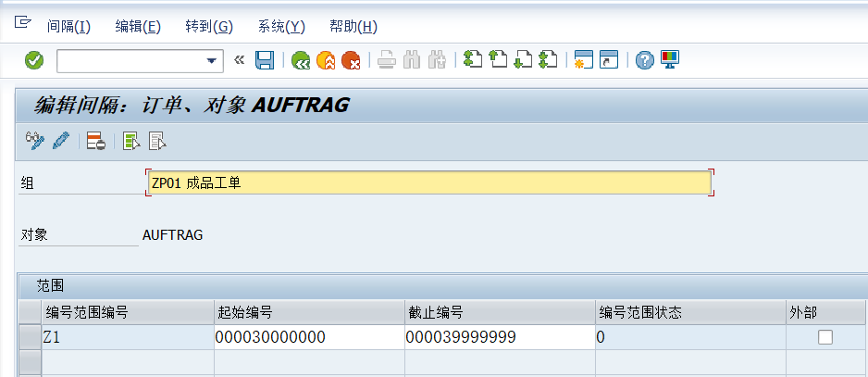Click the 编号范围编号 column header

(128, 313)
